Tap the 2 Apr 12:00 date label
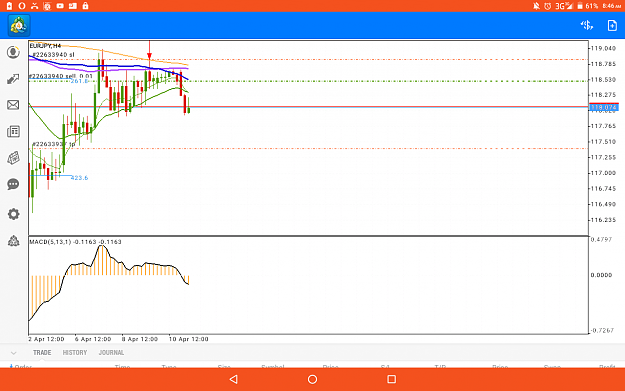The image size is (625, 391). click(46, 339)
